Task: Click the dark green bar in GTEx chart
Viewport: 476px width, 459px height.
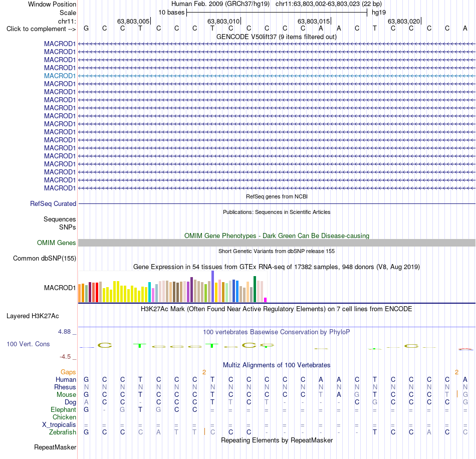Action: (x=255, y=289)
